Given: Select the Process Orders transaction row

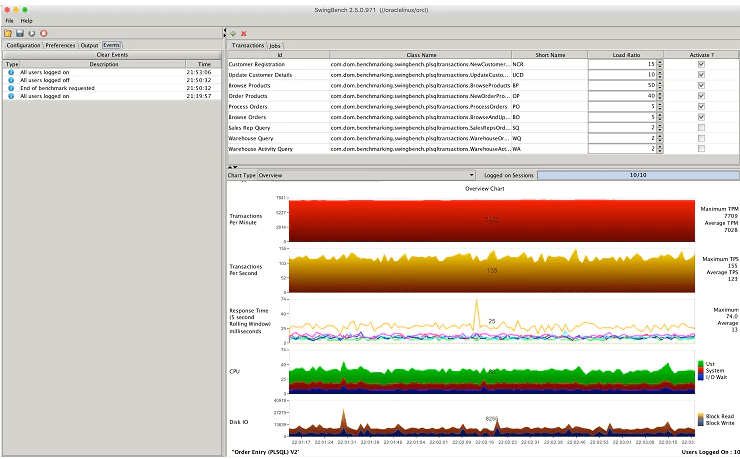Looking at the screenshot, I should click(x=483, y=107).
